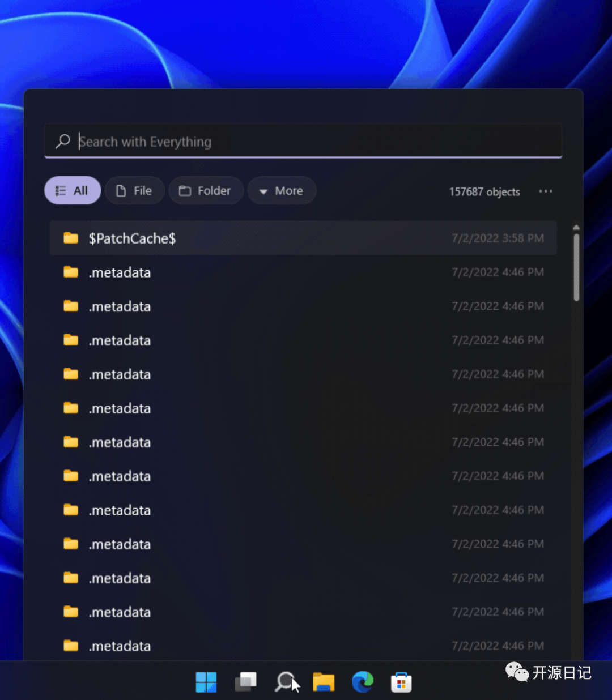
Task: Click the magnifier icon in the search box
Action: pyautogui.click(x=63, y=141)
